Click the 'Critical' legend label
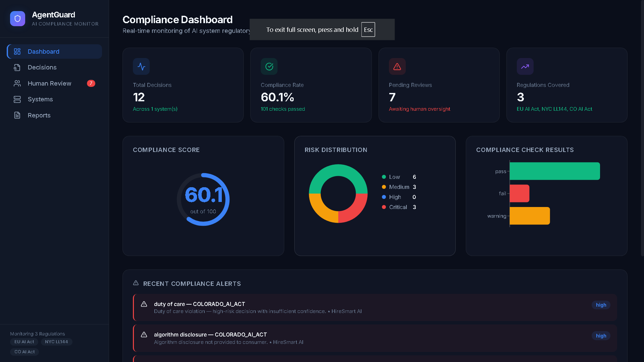The image size is (644, 362). (398, 207)
